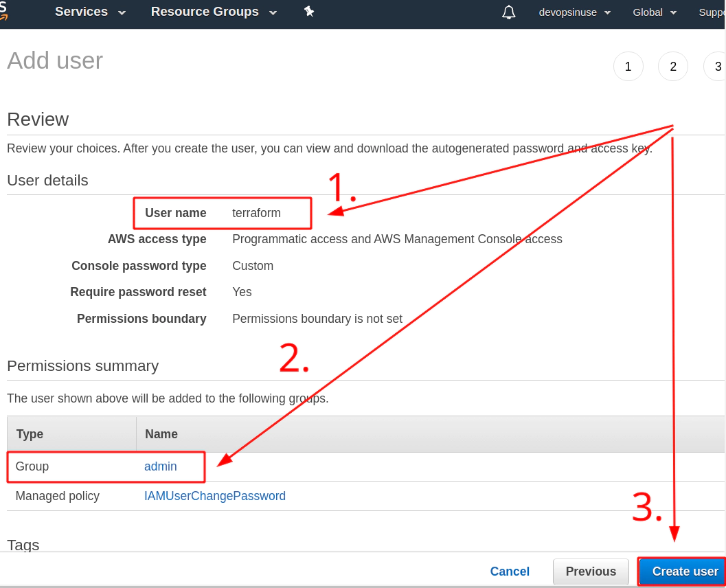Open the Support menu

[712, 12]
